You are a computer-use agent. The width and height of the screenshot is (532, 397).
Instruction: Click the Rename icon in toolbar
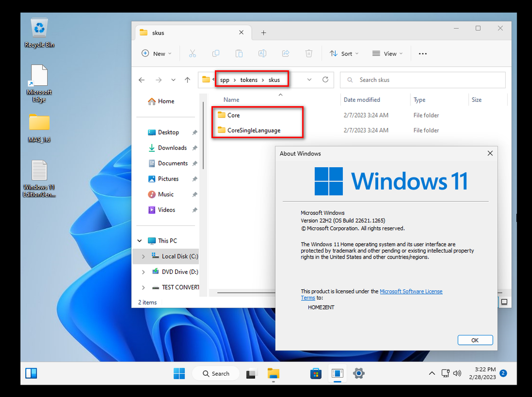click(x=262, y=53)
